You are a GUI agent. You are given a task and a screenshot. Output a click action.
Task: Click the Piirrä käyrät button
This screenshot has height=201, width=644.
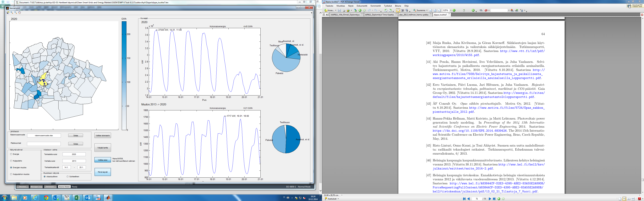[103, 172]
